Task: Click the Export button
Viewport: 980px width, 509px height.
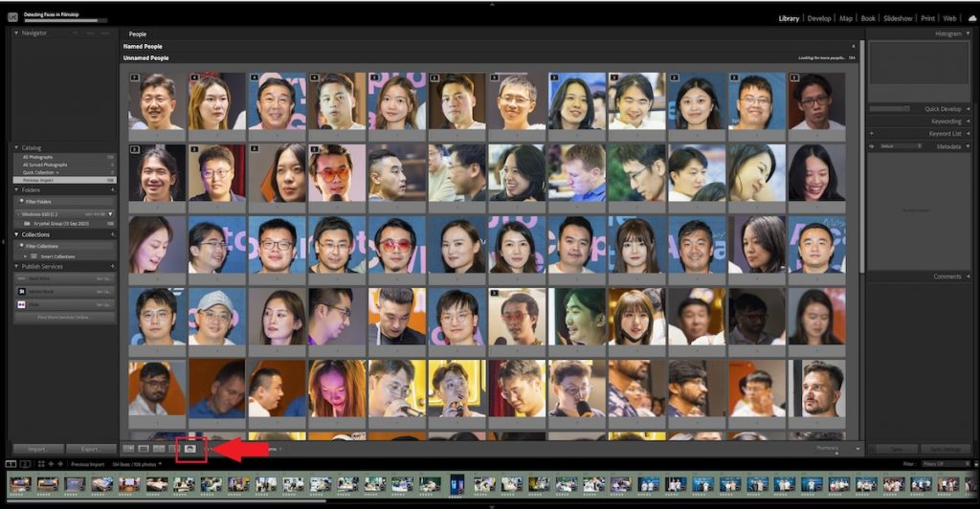Action: tap(90, 449)
